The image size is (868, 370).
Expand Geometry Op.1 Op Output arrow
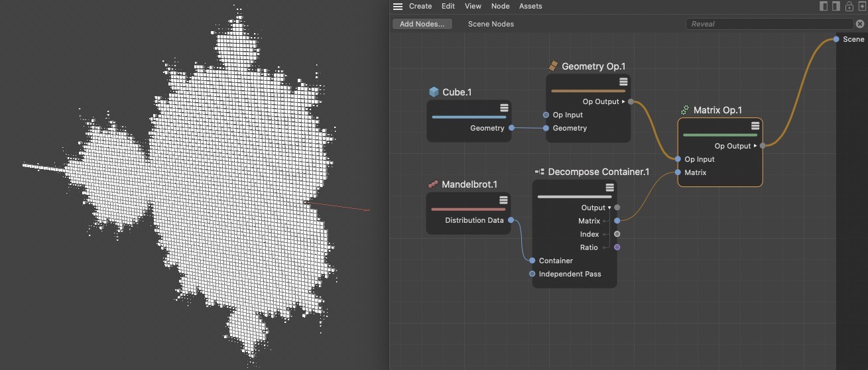(623, 102)
